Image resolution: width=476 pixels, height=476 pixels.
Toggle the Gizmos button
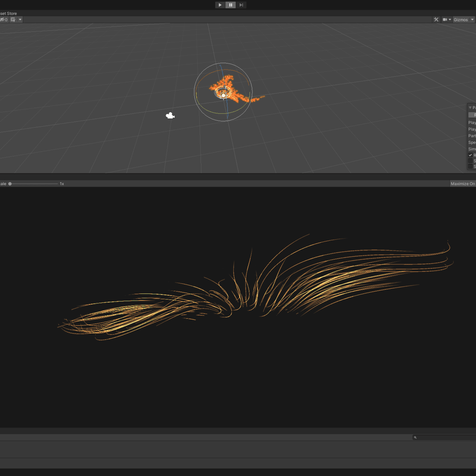tap(461, 19)
